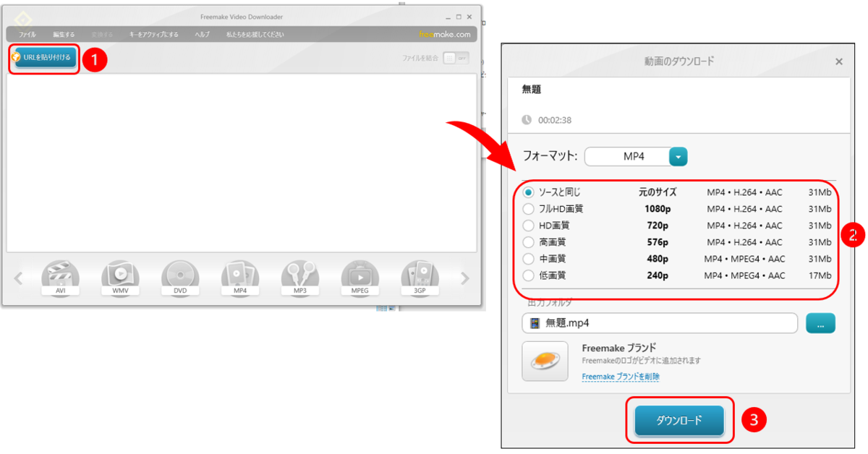The image size is (868, 454).
Task: Close the Freemake Video Downloader window
Action: (x=470, y=16)
